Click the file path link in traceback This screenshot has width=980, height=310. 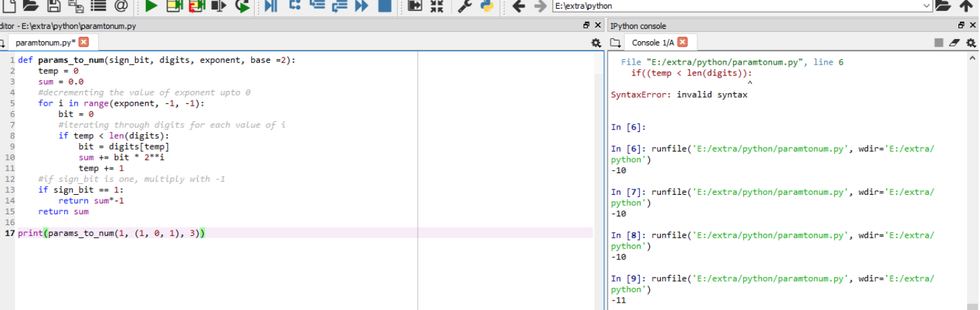point(725,62)
